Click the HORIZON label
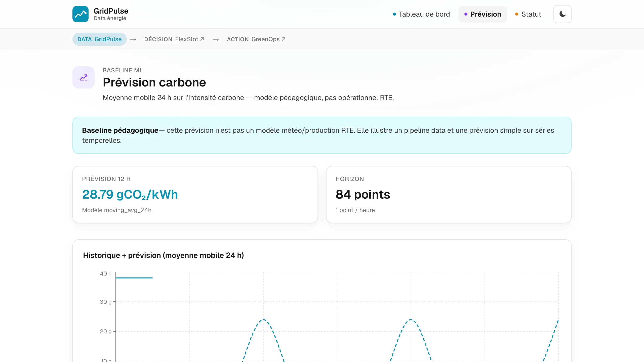 click(350, 179)
